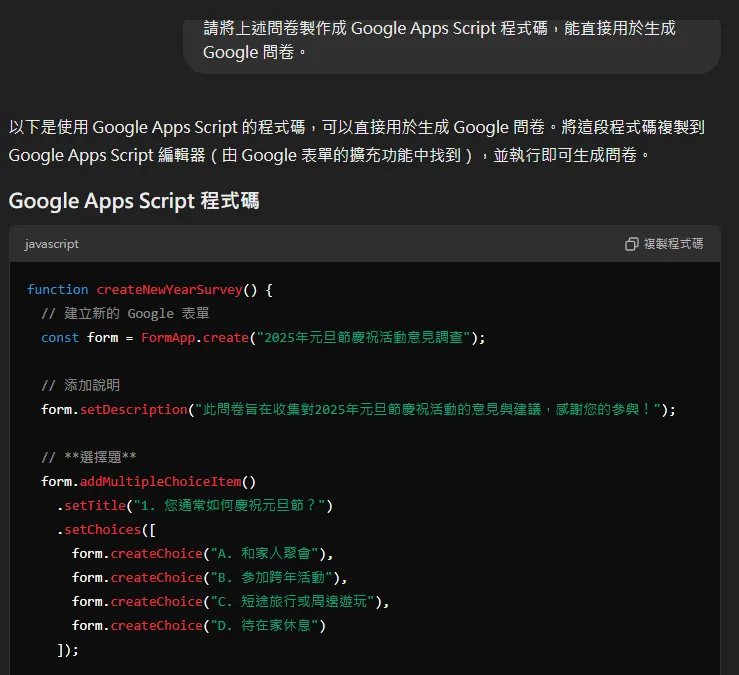
Task: Click the form.setDescription code line
Action: (x=358, y=409)
